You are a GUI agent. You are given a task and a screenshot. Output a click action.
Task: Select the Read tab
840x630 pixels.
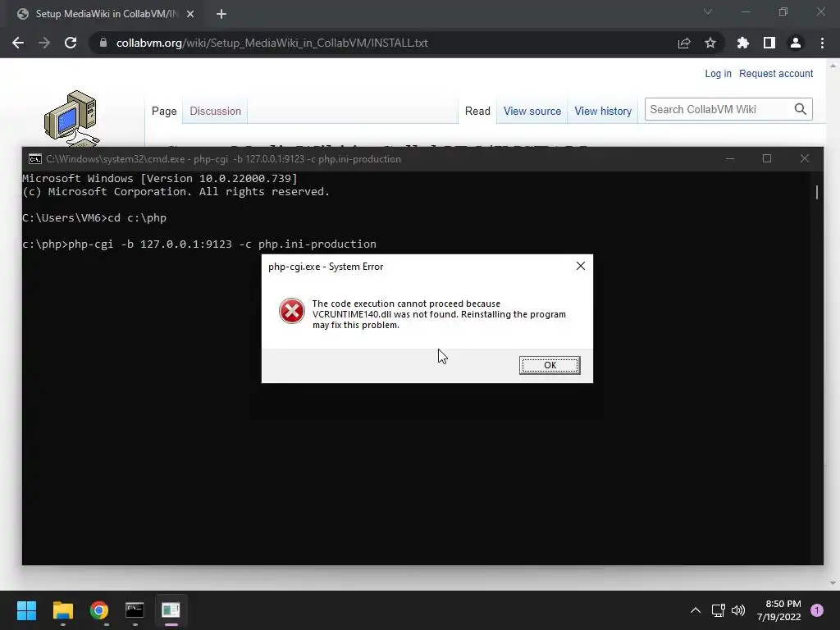[x=477, y=111]
